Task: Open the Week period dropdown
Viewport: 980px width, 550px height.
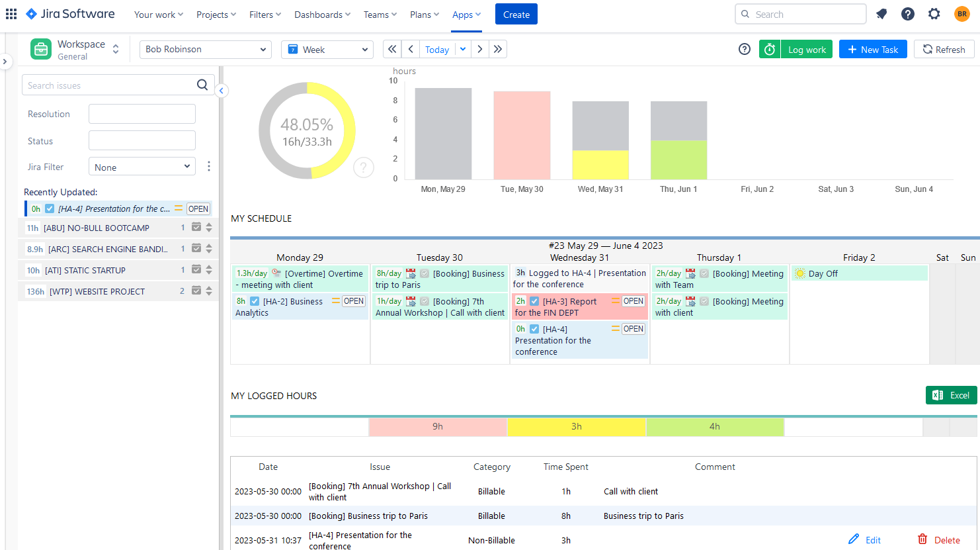Action: (327, 49)
